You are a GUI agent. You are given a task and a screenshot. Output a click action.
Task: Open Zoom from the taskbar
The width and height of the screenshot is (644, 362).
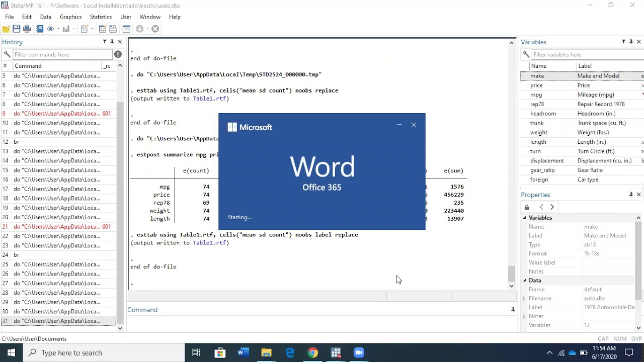coord(359,352)
